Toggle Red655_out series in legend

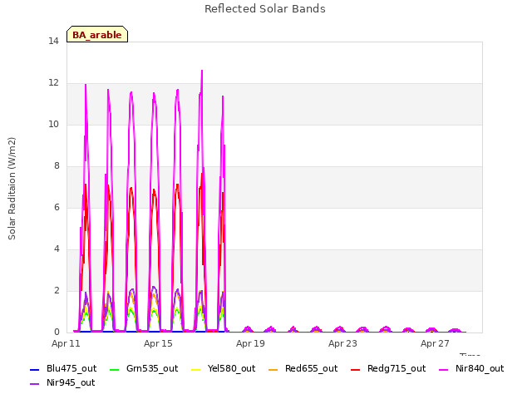coord(303,369)
